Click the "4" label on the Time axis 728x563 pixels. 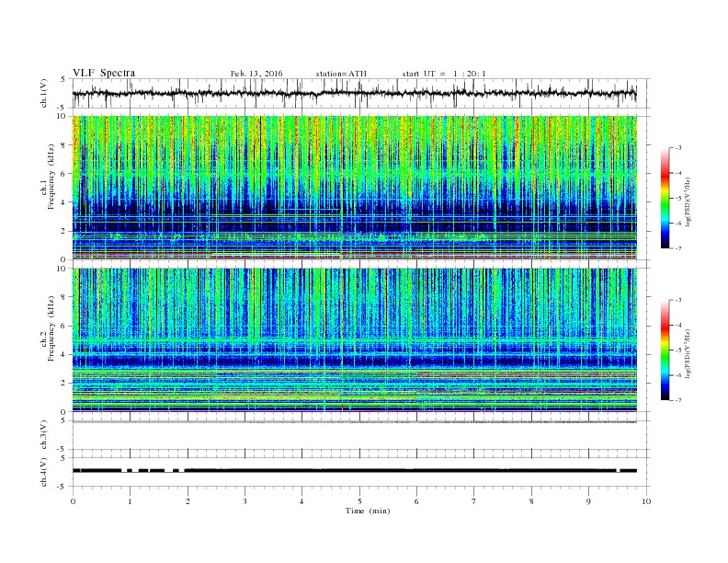(301, 501)
